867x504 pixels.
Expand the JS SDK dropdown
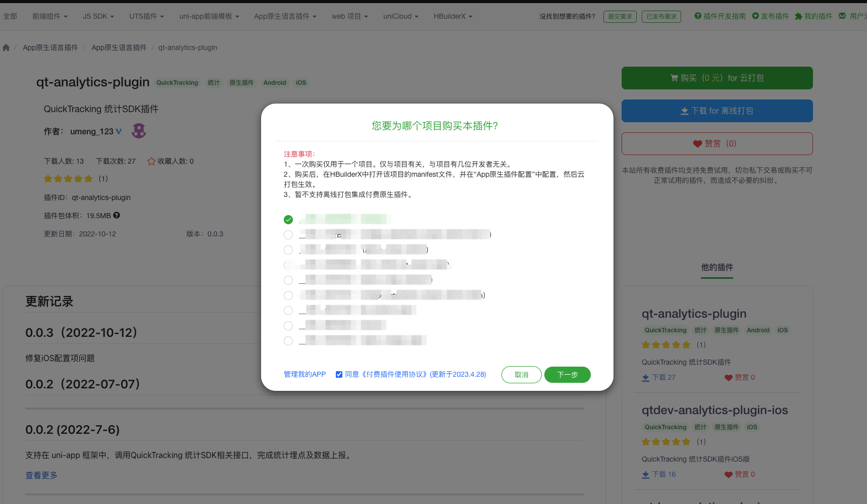tap(98, 16)
